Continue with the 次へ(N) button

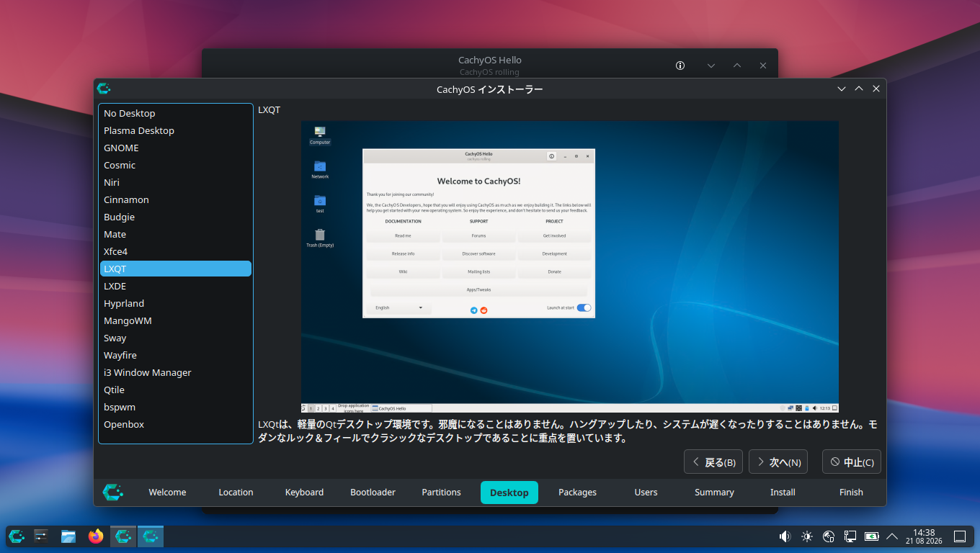[x=778, y=462]
